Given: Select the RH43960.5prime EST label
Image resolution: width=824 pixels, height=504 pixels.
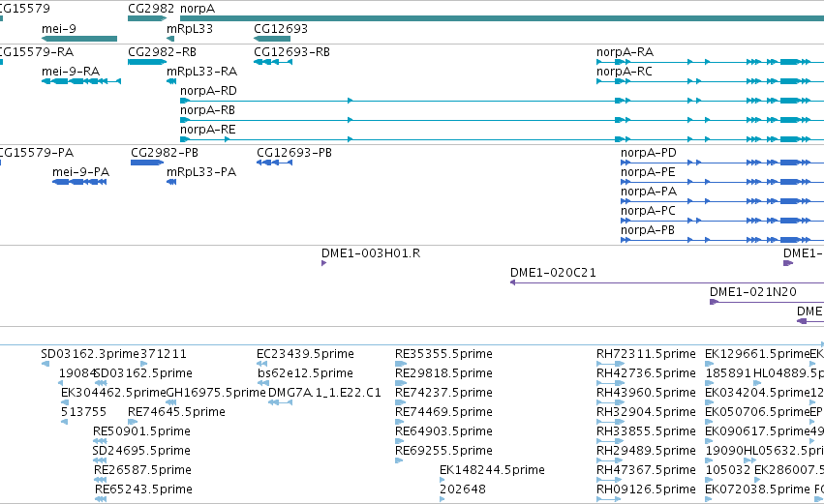Looking at the screenshot, I should click(647, 393).
